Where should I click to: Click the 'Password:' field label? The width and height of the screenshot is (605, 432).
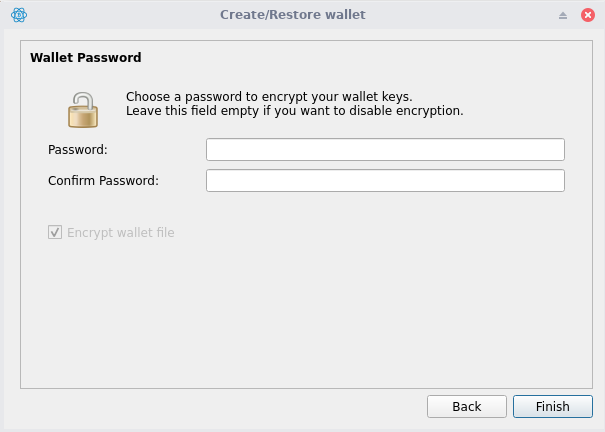(x=78, y=150)
